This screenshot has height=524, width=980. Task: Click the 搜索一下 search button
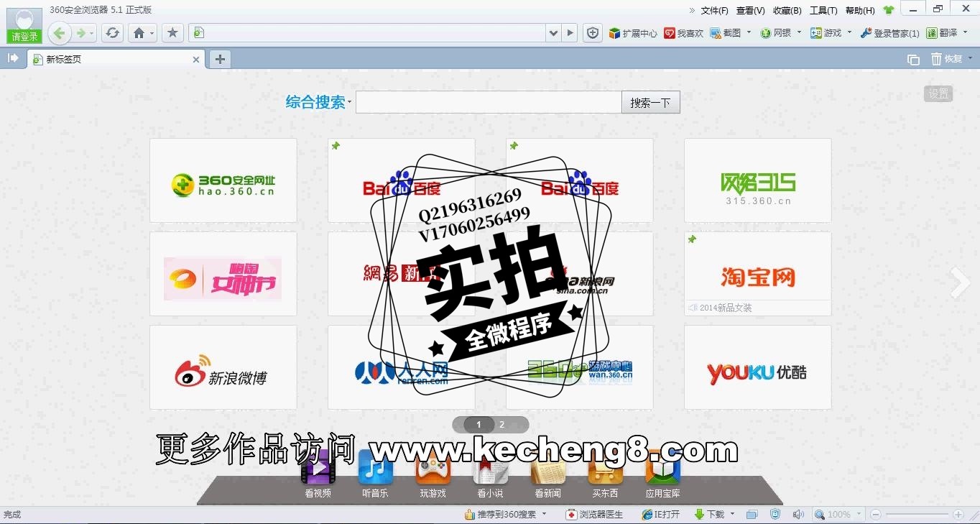click(x=650, y=103)
